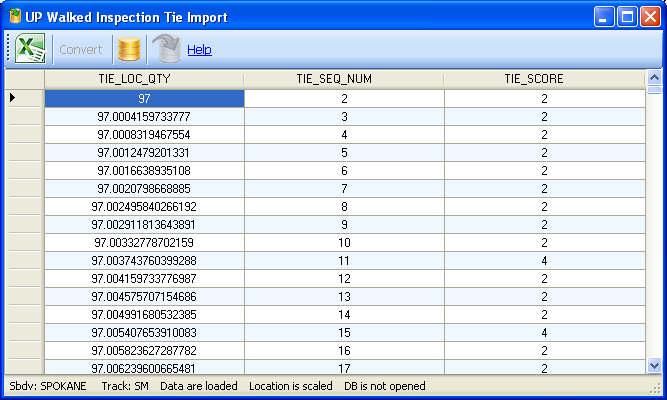
Task: Select cell 97.0004159733777
Action: click(x=144, y=116)
